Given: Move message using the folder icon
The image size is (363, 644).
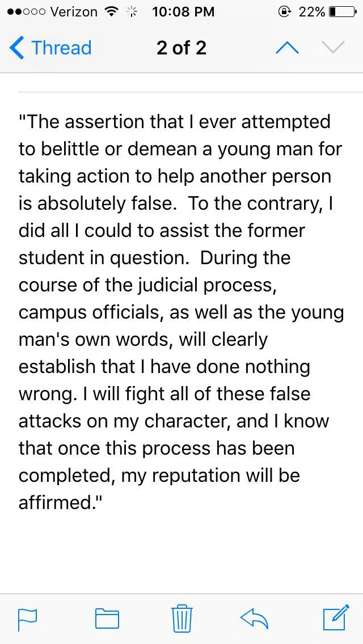Looking at the screenshot, I should 107,619.
